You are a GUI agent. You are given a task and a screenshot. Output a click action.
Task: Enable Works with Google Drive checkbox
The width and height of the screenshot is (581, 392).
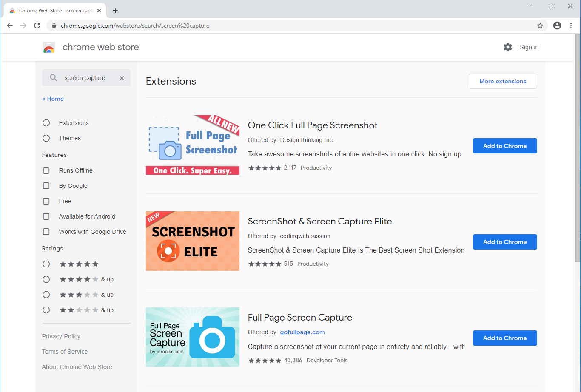click(46, 232)
